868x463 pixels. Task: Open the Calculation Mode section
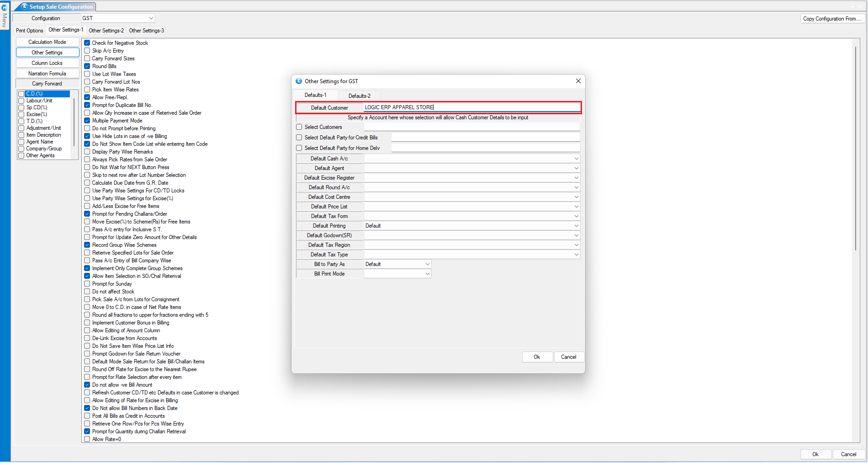point(48,42)
